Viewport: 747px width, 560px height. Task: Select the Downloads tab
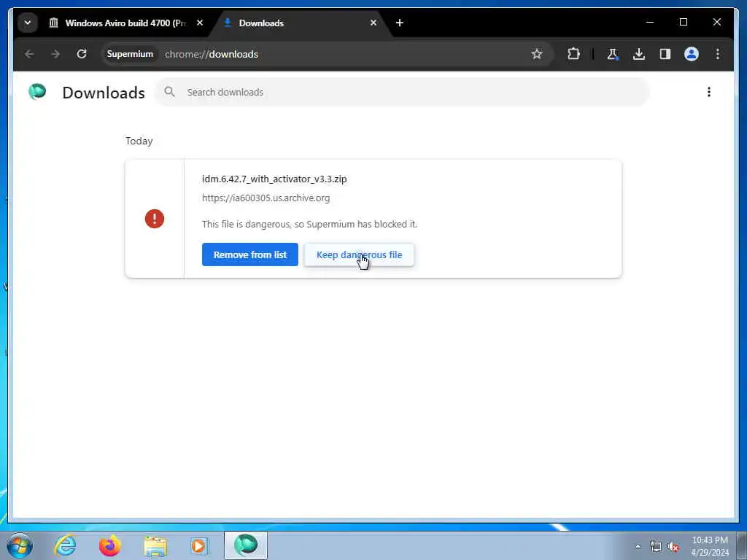click(x=300, y=23)
